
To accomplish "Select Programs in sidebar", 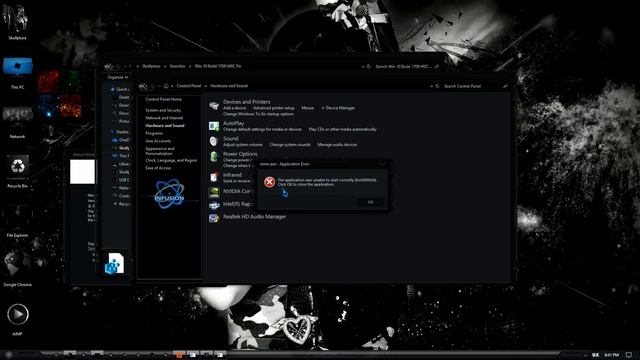I will 154,133.
